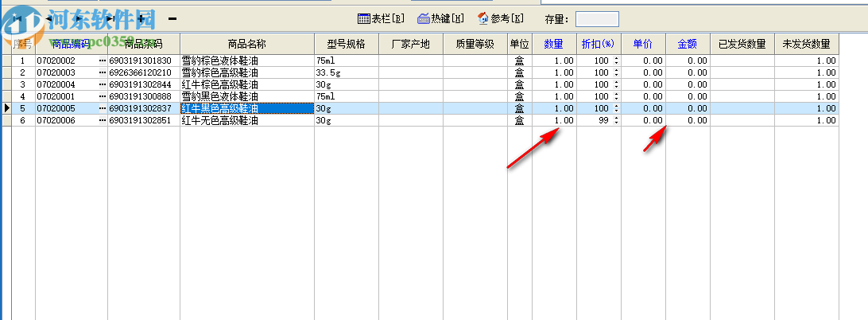The image size is (868, 320).
Task: Click spec cell 33.5g
Action: (347, 72)
